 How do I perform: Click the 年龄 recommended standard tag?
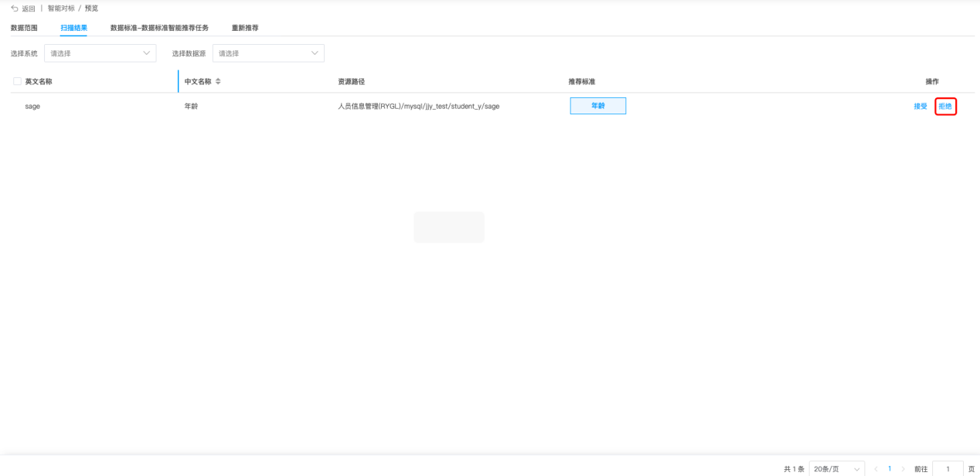pyautogui.click(x=598, y=106)
